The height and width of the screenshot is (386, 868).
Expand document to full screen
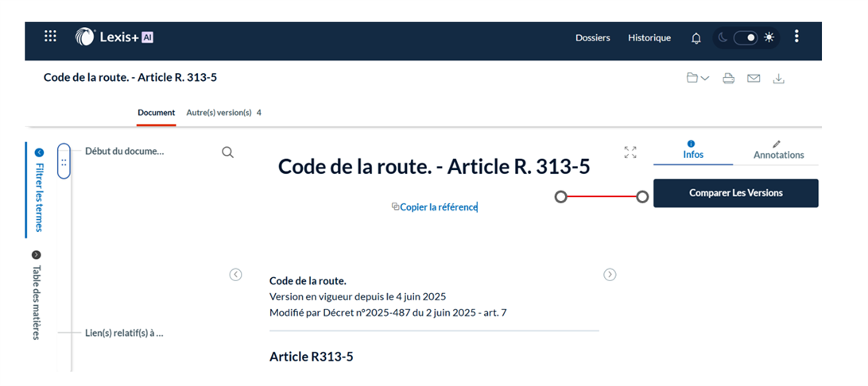click(630, 152)
